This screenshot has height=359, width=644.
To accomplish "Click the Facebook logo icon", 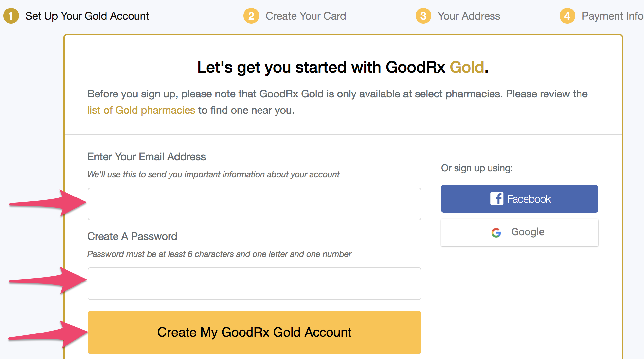I will click(497, 198).
